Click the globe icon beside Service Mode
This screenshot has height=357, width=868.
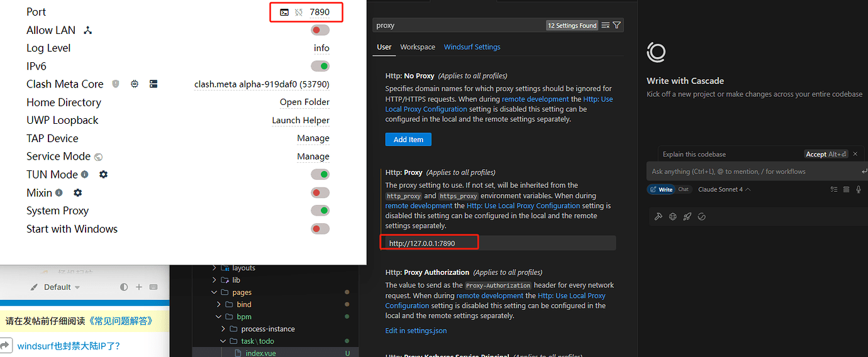(x=99, y=157)
